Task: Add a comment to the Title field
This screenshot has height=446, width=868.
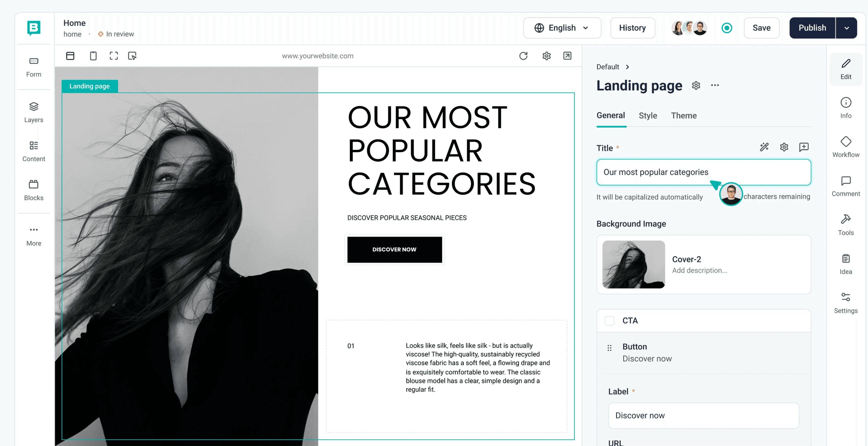Action: tap(804, 147)
